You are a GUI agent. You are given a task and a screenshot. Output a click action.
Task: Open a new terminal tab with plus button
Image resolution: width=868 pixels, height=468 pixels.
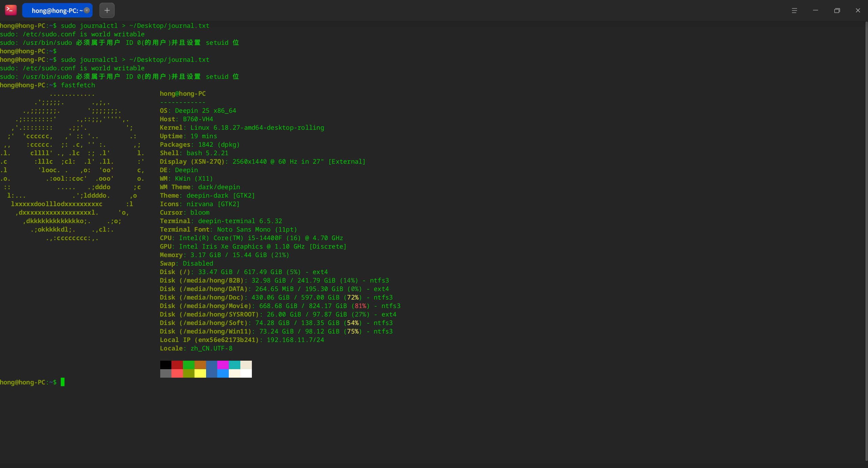tap(107, 11)
